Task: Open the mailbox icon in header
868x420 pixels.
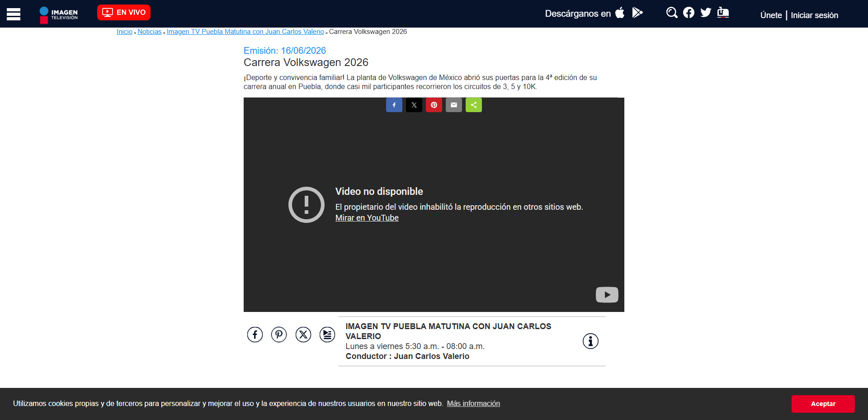Action: (x=723, y=13)
